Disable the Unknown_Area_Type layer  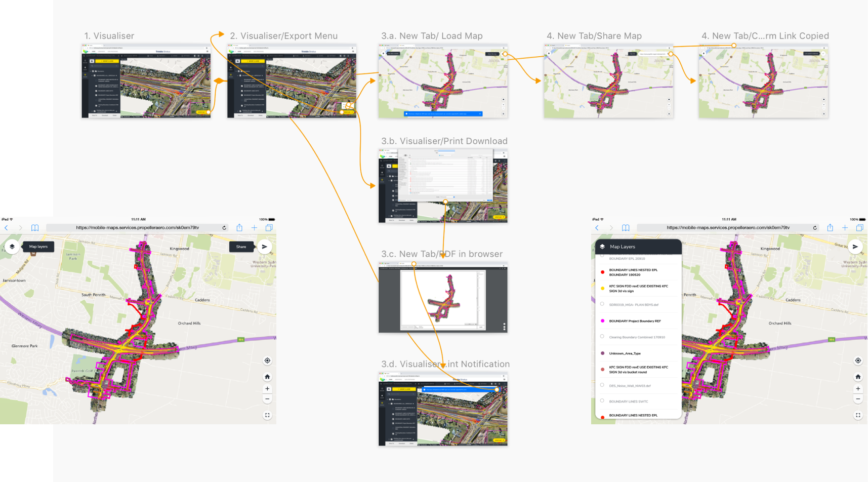click(602, 353)
